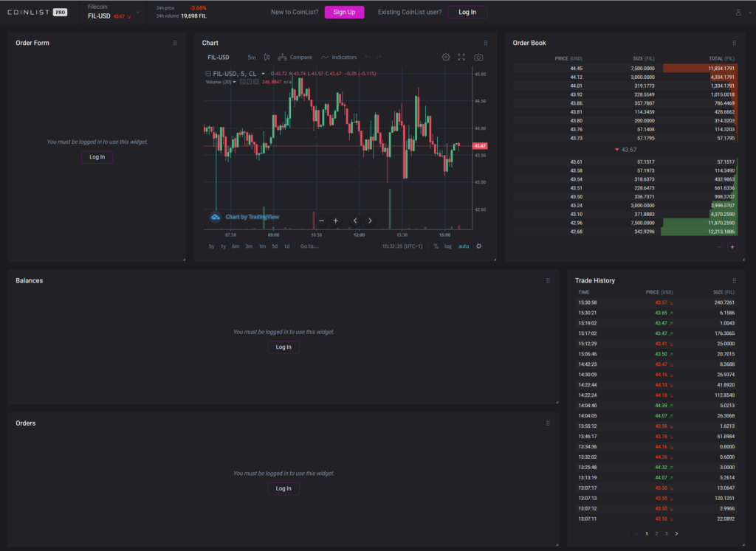Open the candlestick chart style selector
This screenshot has height=551, width=756.
[x=267, y=58]
